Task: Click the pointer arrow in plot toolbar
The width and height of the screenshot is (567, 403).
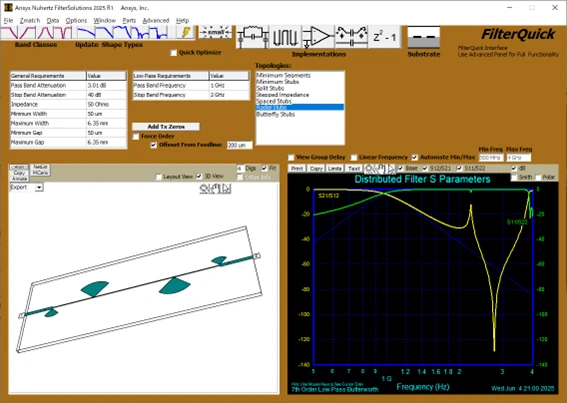Action: [391, 168]
